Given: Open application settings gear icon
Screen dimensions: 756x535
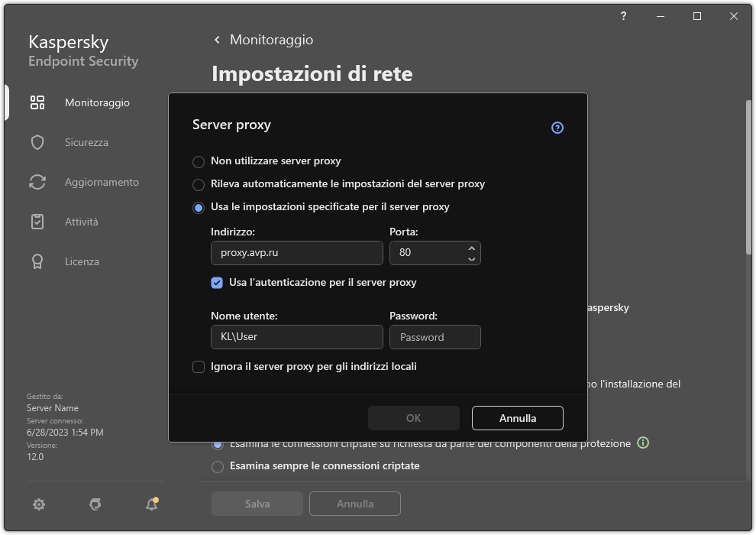Looking at the screenshot, I should [x=38, y=504].
